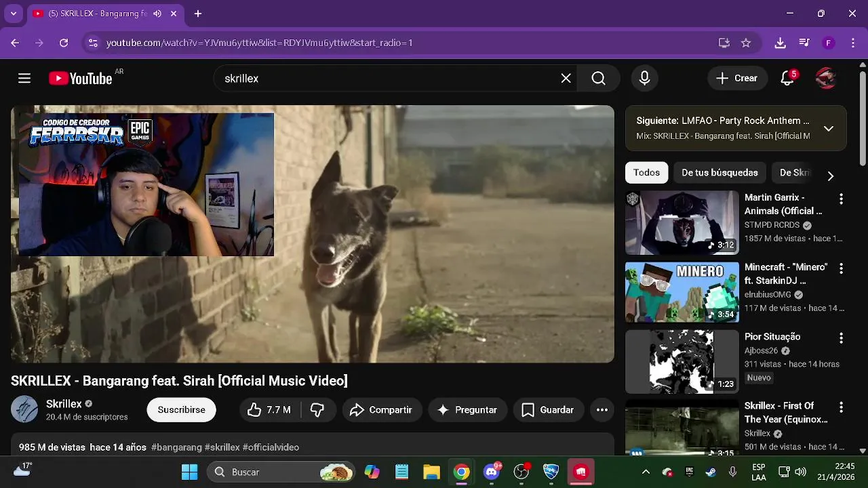The image size is (868, 488).
Task: Select the De tus búsquedas chip
Action: click(719, 173)
